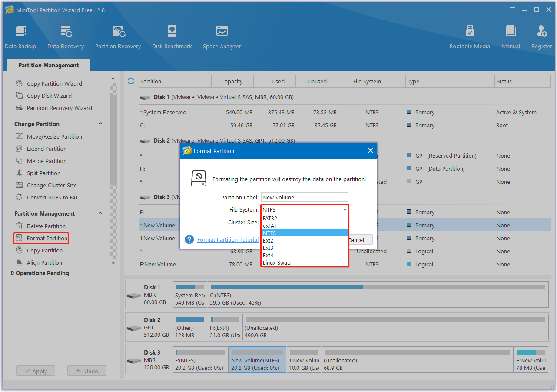Open Data Backup tool
The width and height of the screenshot is (557, 392).
click(x=20, y=37)
